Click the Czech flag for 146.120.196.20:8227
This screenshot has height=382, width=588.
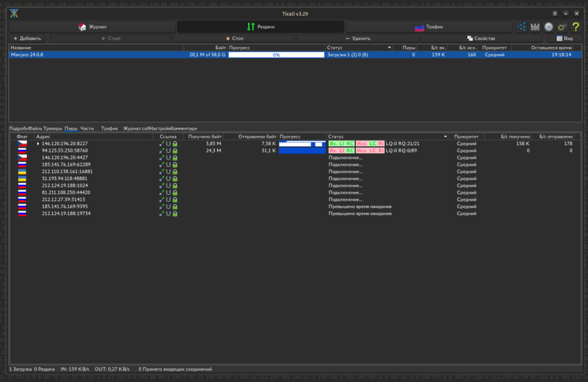click(22, 143)
